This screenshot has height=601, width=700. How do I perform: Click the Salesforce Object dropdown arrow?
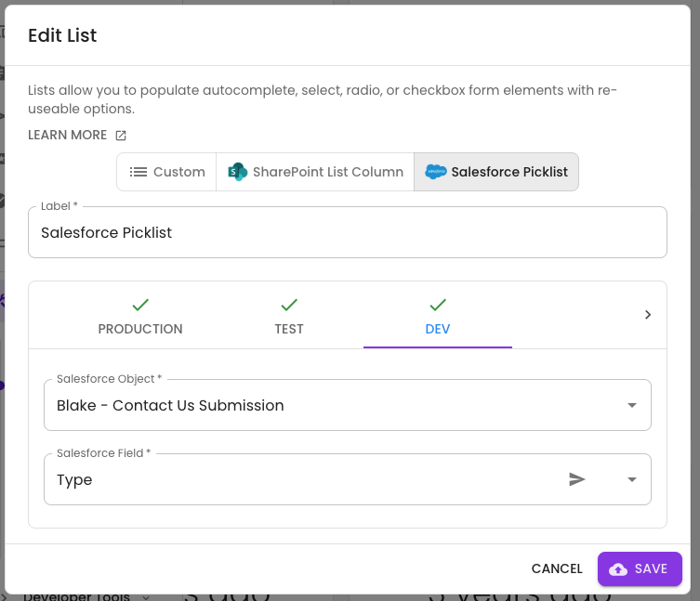click(632, 405)
